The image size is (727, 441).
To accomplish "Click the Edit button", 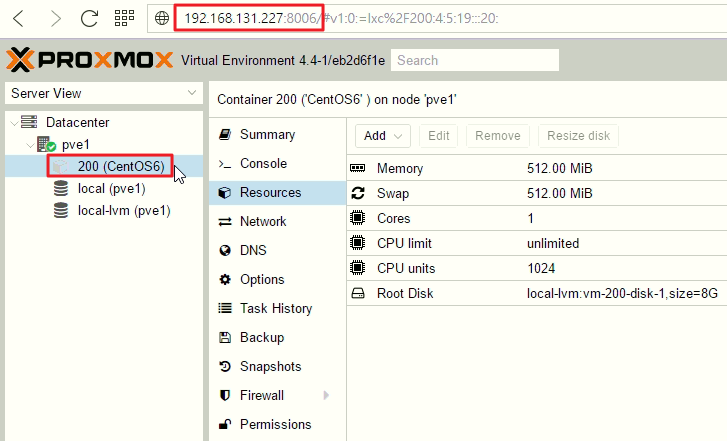I will (x=439, y=136).
